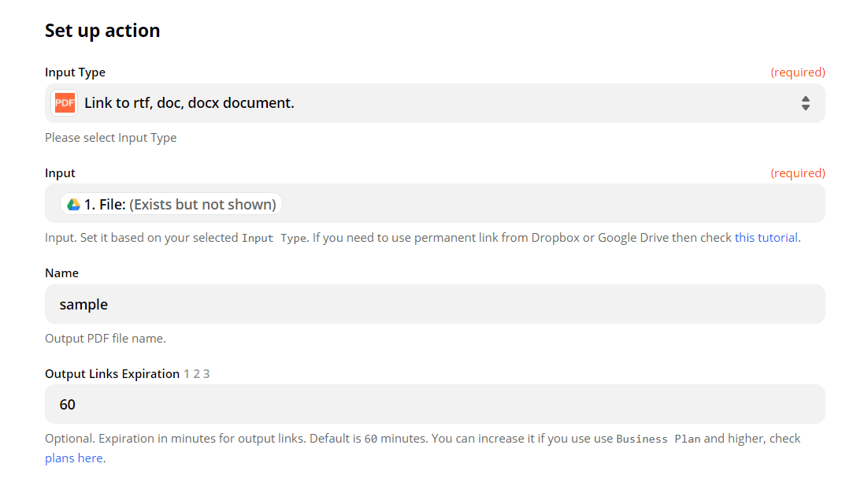The height and width of the screenshot is (482, 868).
Task: Click the Google Drive icon in Input chip
Action: [74, 203]
